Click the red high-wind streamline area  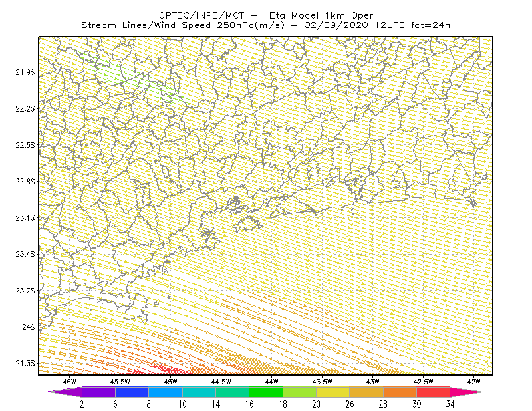156,370
